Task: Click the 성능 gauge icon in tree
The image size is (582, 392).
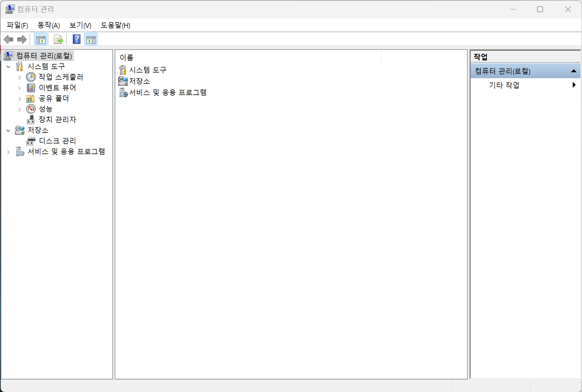Action: (x=31, y=109)
